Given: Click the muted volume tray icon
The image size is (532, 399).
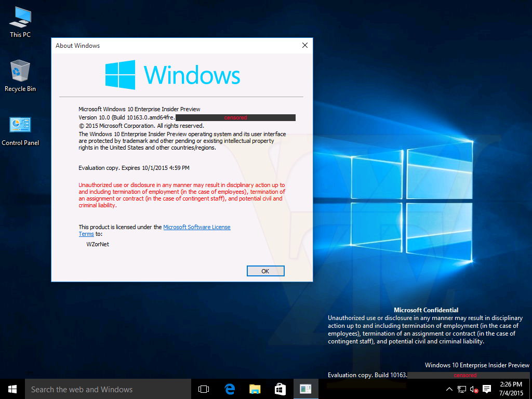Looking at the screenshot, I should click(x=474, y=389).
